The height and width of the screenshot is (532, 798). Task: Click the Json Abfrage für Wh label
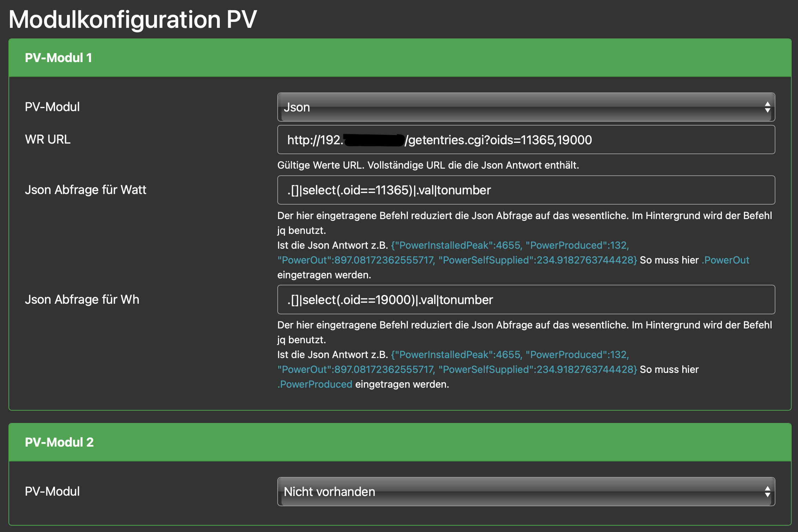[82, 300]
